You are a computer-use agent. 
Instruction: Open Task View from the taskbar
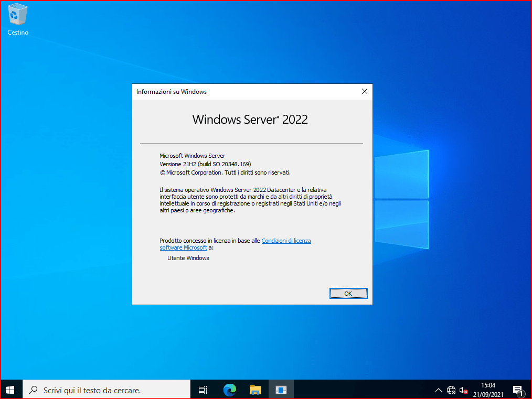203,390
